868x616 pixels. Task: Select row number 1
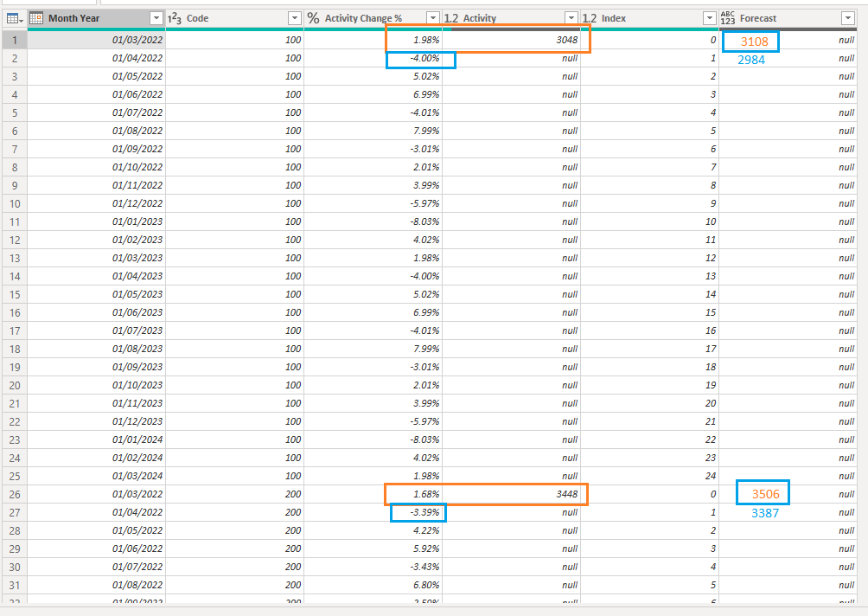pyautogui.click(x=15, y=40)
